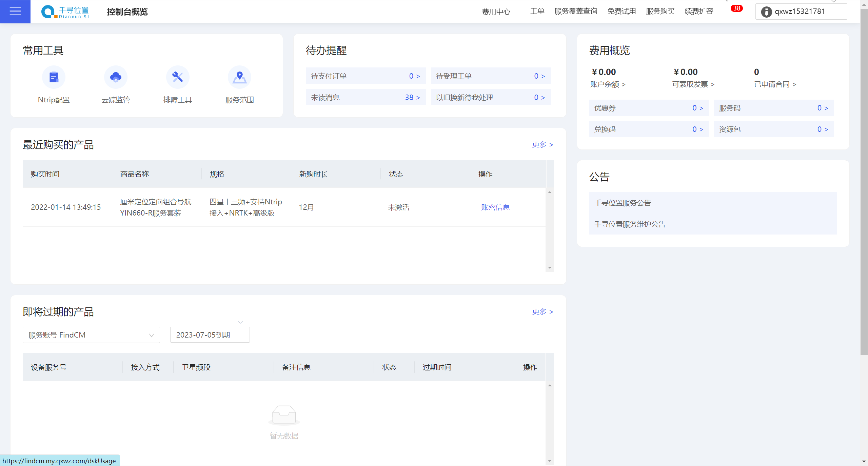Open 已申请合同 link

tap(775, 84)
